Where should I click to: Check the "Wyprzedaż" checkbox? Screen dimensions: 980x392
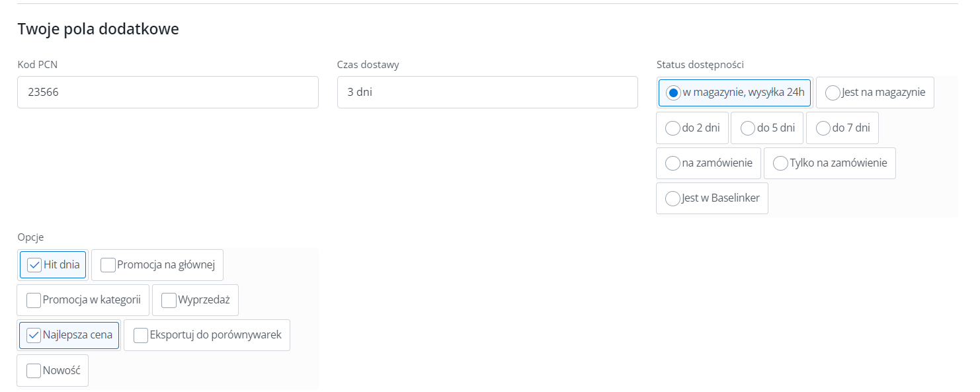[169, 300]
